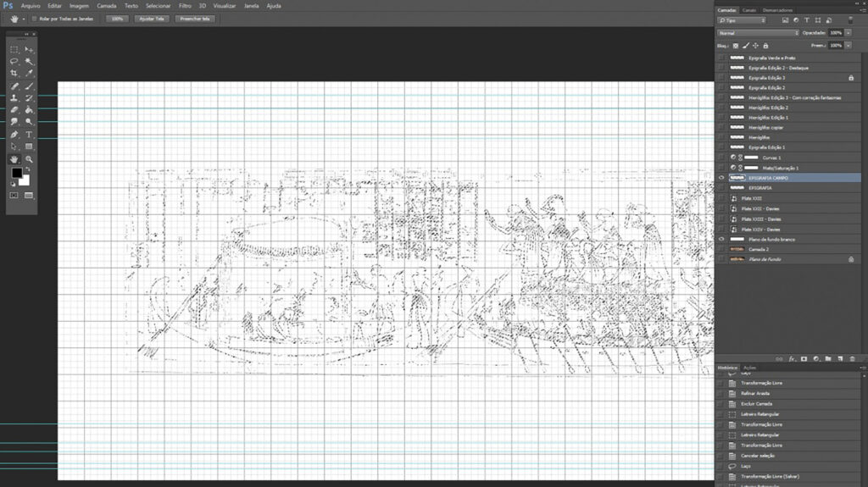
Task: Open the Filtro menu
Action: coord(185,6)
